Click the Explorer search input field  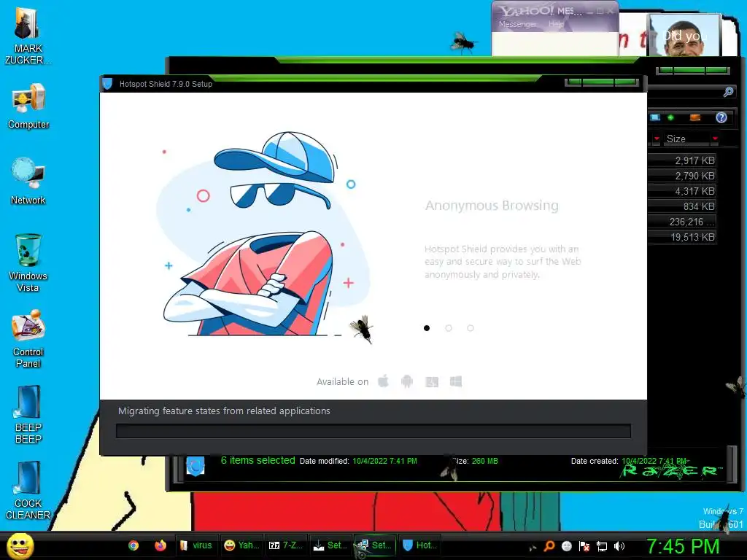point(684,92)
